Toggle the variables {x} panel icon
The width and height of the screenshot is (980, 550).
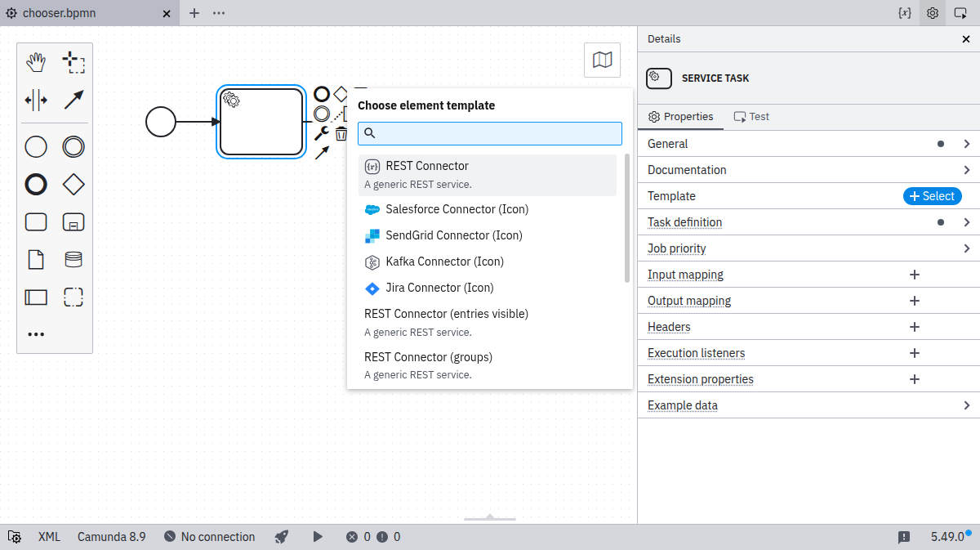pos(904,13)
